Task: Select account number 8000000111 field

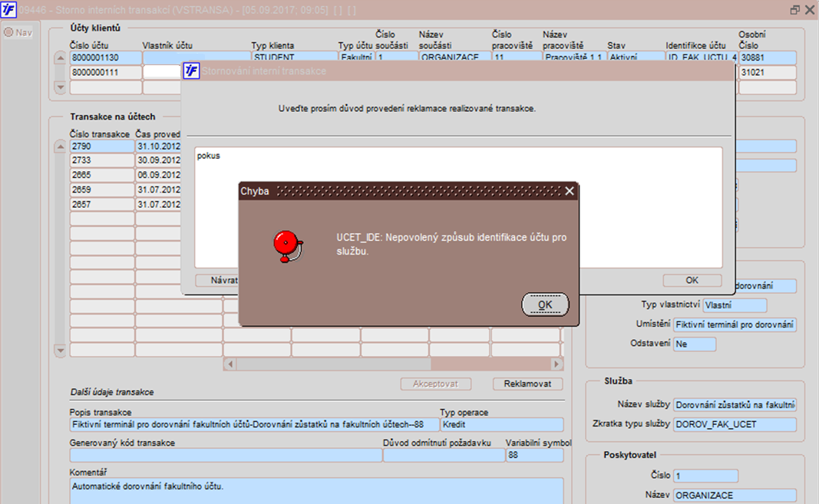Action: tap(105, 72)
